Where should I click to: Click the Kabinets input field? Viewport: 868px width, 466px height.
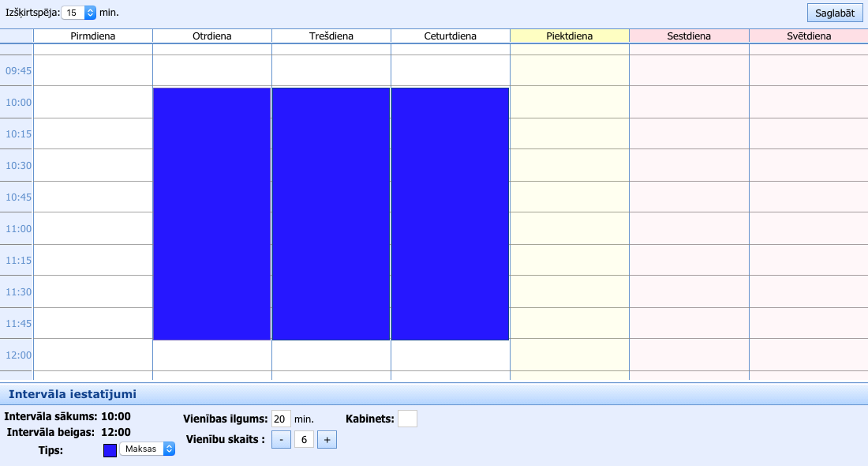pos(407,419)
